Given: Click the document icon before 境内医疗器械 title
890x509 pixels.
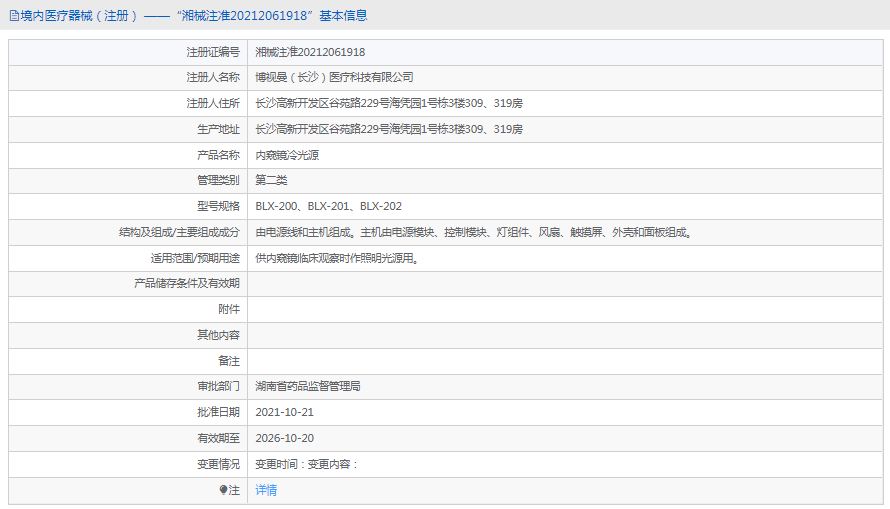Looking at the screenshot, I should coord(14,16).
